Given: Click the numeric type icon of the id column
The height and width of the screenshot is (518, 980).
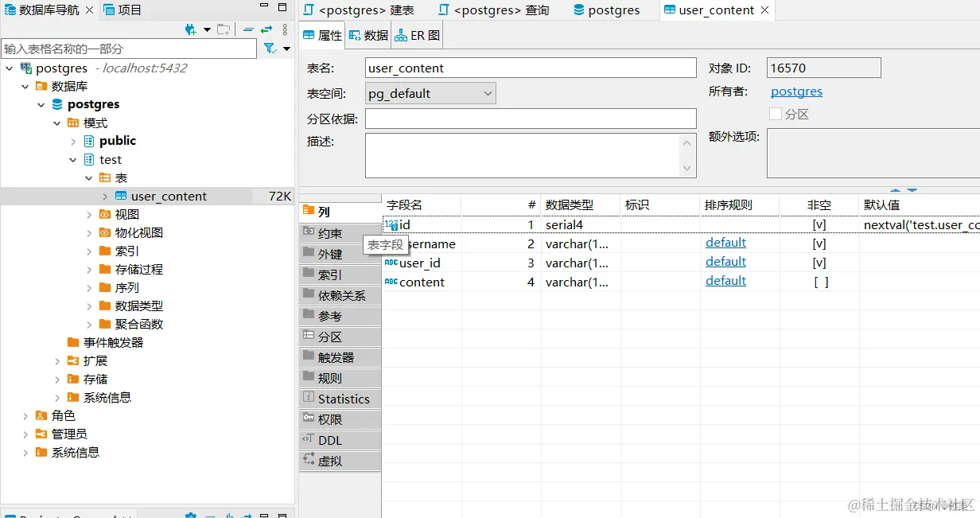Looking at the screenshot, I should click(391, 225).
